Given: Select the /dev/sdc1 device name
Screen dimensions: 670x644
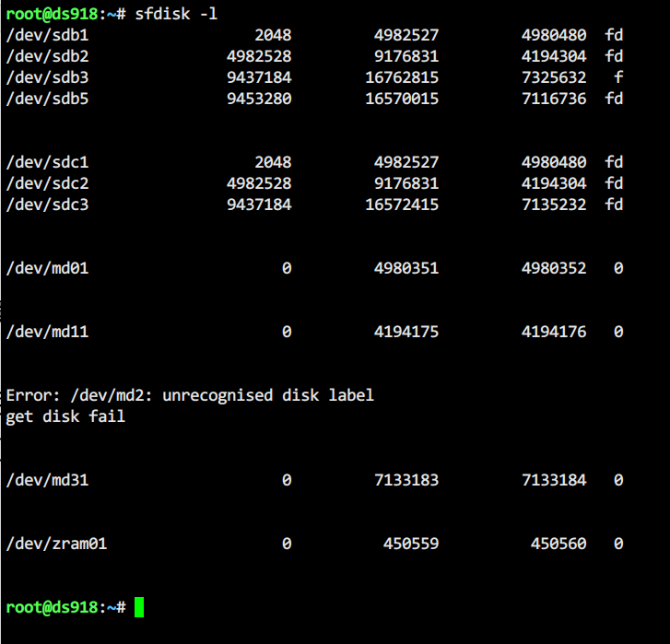Looking at the screenshot, I should click(x=47, y=162).
